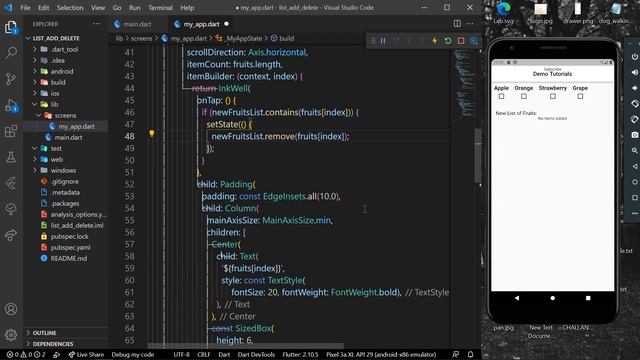Trigger Flutter hot reload lightning bolt
The image size is (640, 360).
point(434,40)
